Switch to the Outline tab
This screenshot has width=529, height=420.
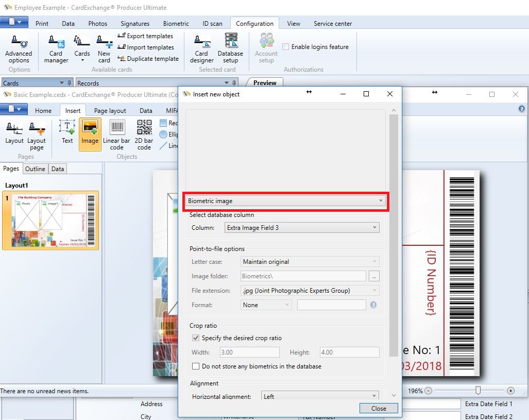pos(35,169)
